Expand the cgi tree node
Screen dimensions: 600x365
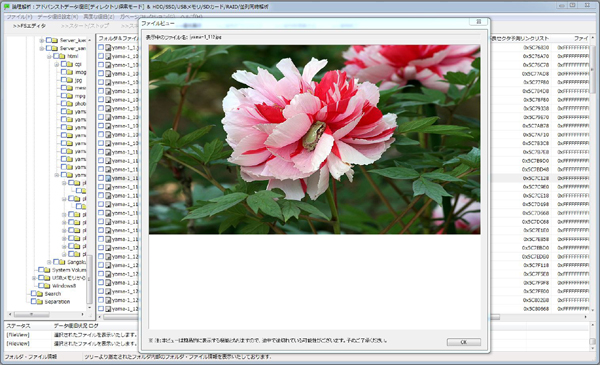pos(56,64)
